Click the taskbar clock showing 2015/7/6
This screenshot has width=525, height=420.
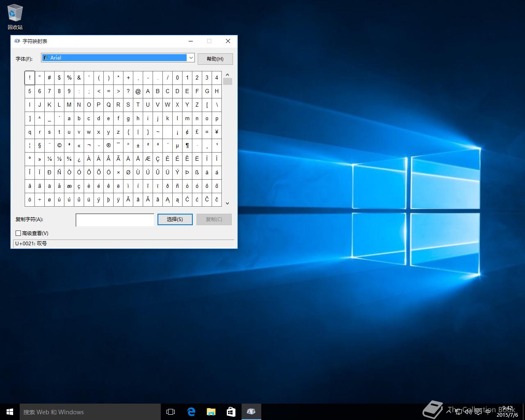tap(507, 412)
